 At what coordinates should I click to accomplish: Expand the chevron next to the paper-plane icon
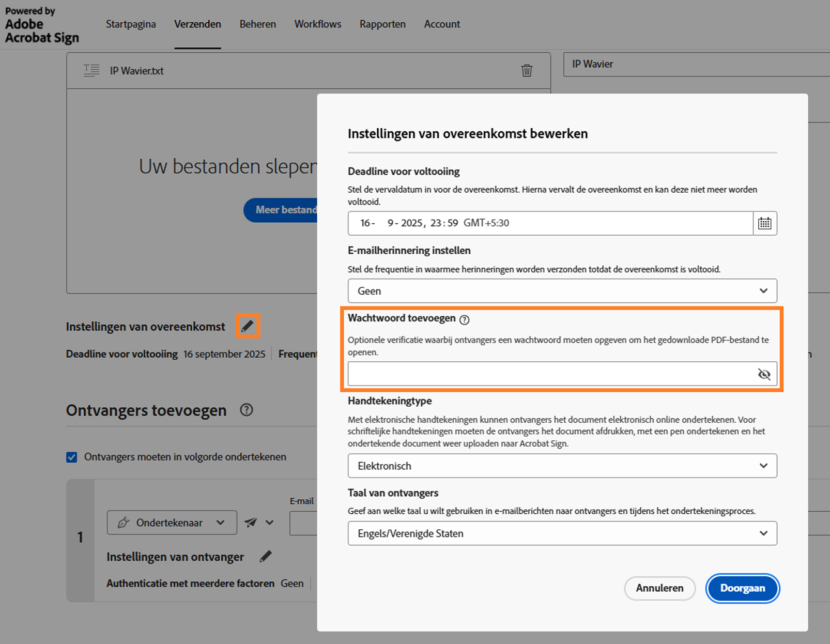[x=268, y=523]
